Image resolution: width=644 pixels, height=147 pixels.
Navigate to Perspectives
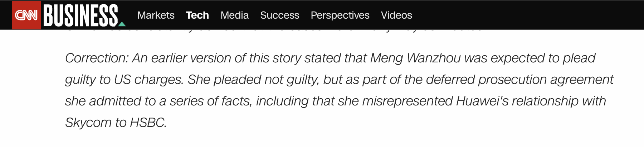(340, 15)
